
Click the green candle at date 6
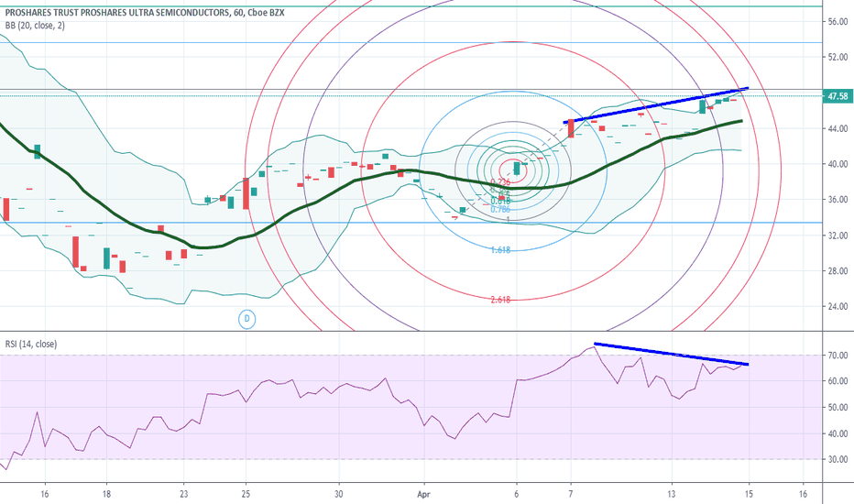[x=517, y=169]
